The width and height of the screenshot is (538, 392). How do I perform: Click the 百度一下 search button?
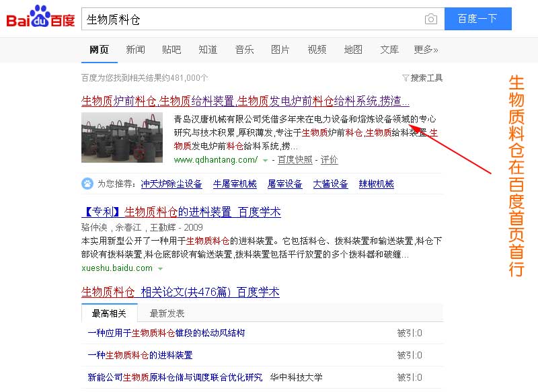point(478,19)
